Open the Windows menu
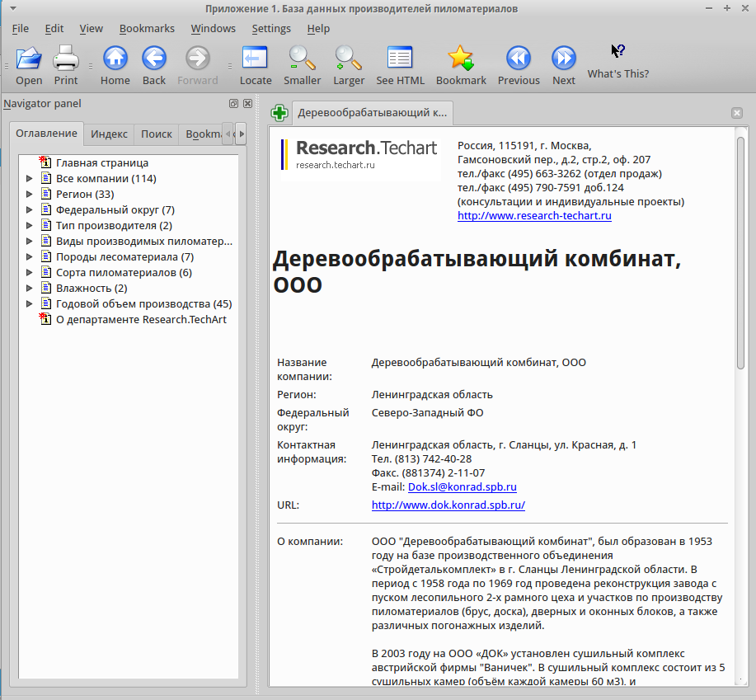 (x=213, y=28)
